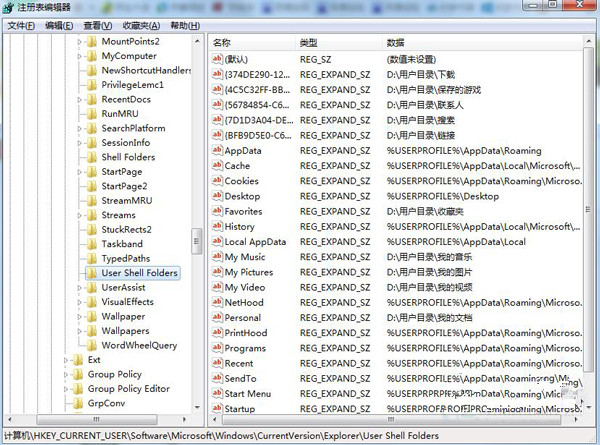The image size is (600, 445).
Task: Open the 编辑(E) menu
Action: coord(59,26)
